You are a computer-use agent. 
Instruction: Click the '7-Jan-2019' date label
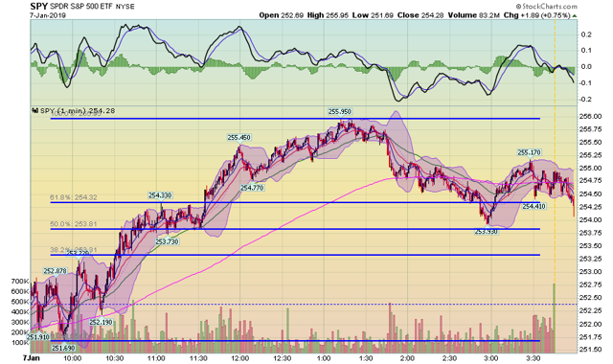click(48, 15)
